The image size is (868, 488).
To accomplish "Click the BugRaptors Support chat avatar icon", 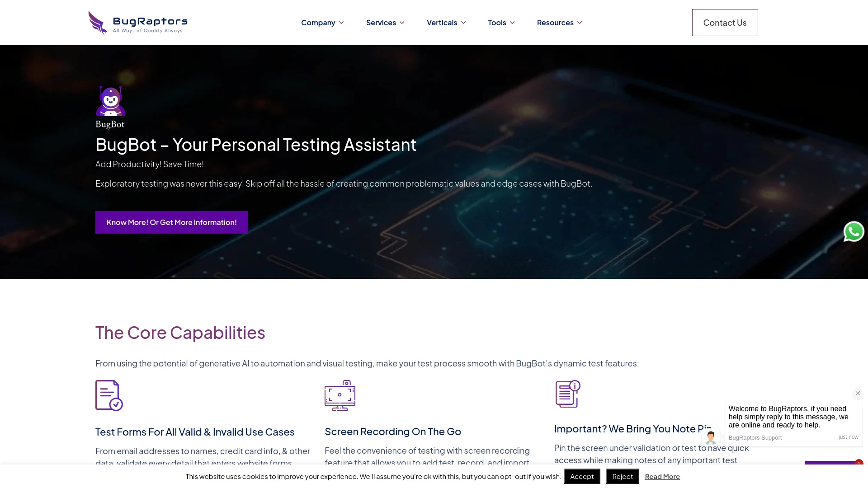I will tap(710, 436).
